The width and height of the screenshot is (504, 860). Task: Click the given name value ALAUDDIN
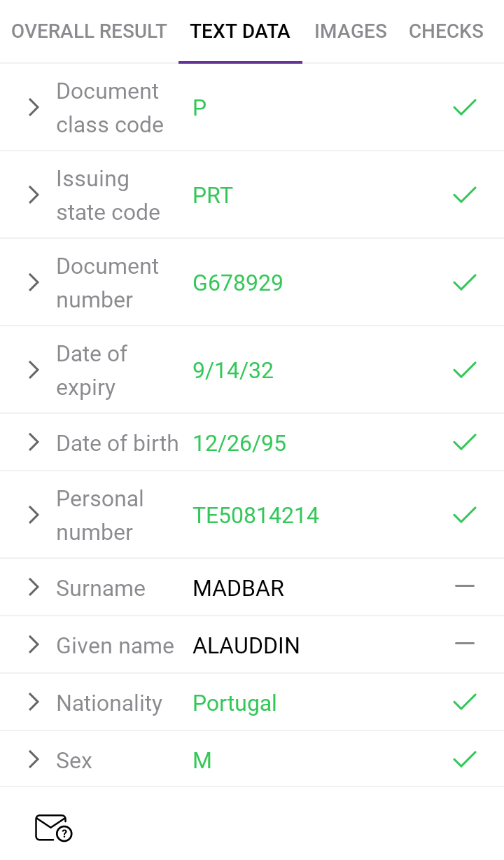(x=246, y=646)
